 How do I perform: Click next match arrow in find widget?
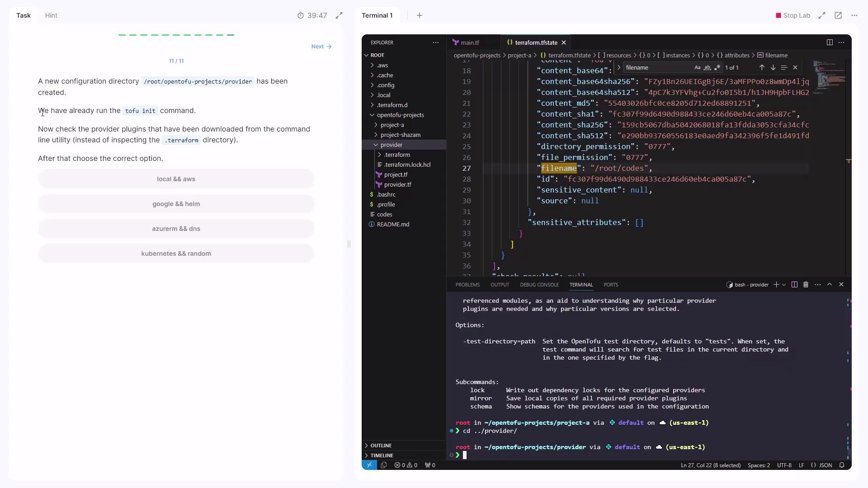coord(773,68)
